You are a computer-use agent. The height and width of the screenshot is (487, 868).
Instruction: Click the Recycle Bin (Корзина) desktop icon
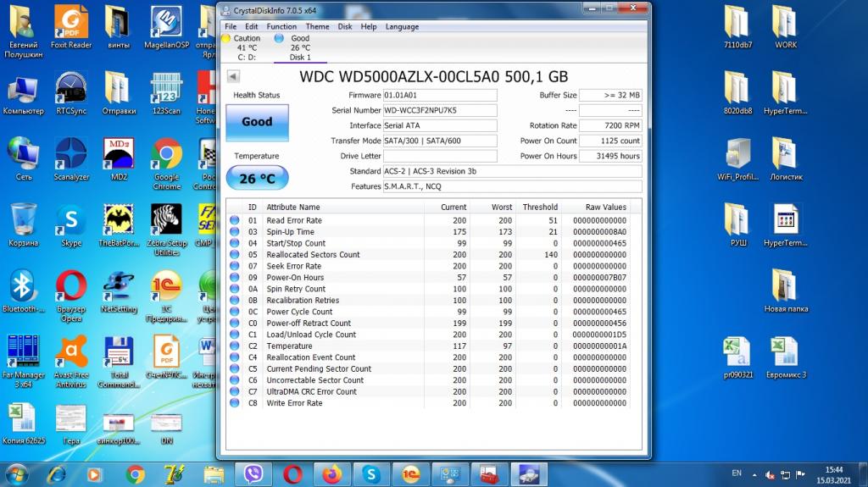[23, 224]
